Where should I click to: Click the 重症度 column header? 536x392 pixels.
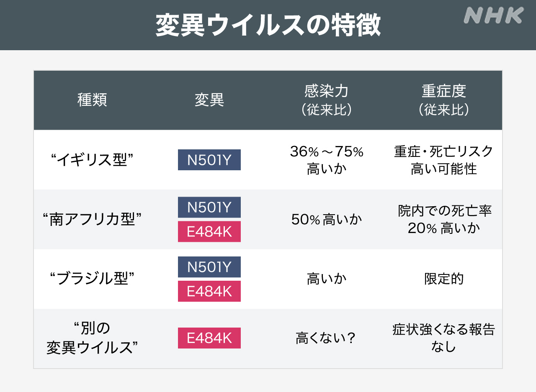click(444, 100)
